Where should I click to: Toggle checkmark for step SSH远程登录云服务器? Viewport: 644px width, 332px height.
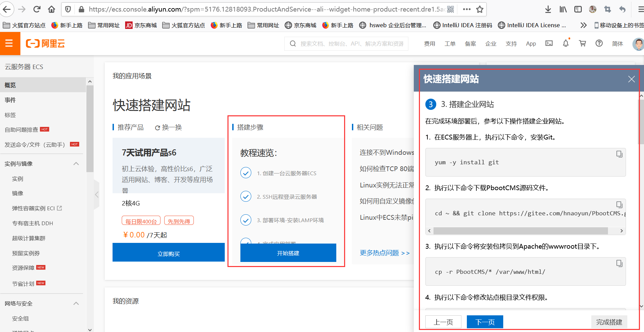coord(246,196)
